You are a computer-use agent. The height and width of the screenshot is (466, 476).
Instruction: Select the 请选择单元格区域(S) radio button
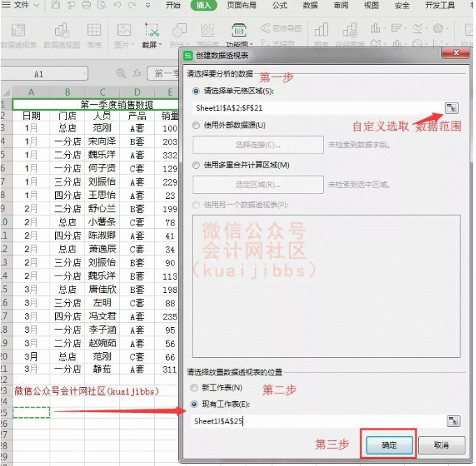[x=196, y=91]
